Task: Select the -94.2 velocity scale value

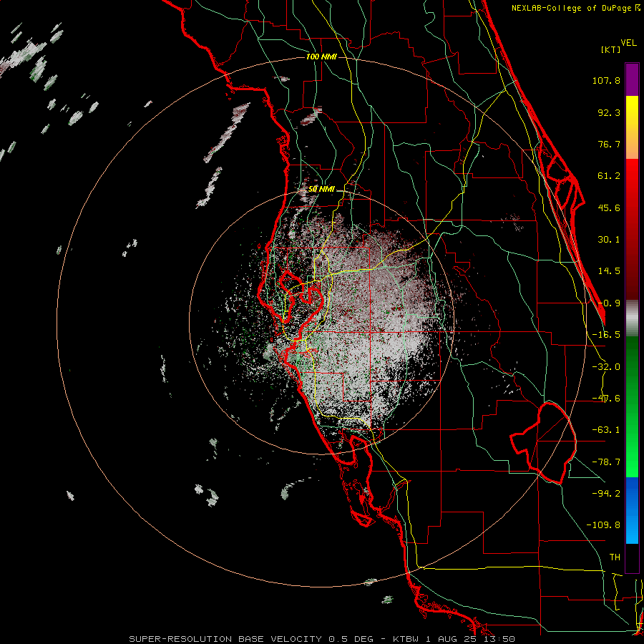Action: [x=606, y=493]
